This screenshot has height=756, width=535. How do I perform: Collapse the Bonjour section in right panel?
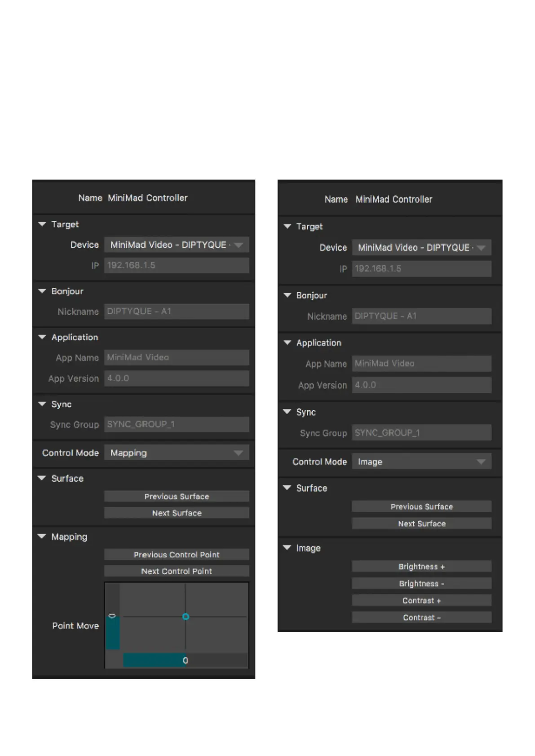287,295
